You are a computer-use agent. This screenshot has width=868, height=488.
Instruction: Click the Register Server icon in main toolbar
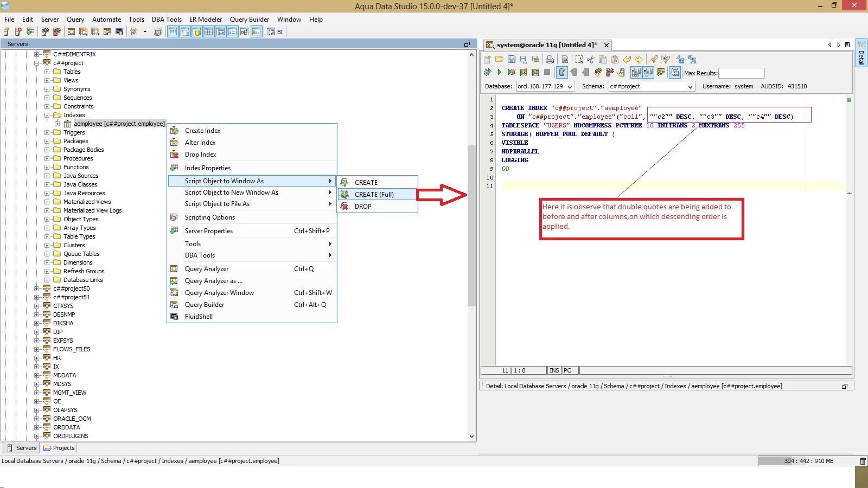click(7, 32)
